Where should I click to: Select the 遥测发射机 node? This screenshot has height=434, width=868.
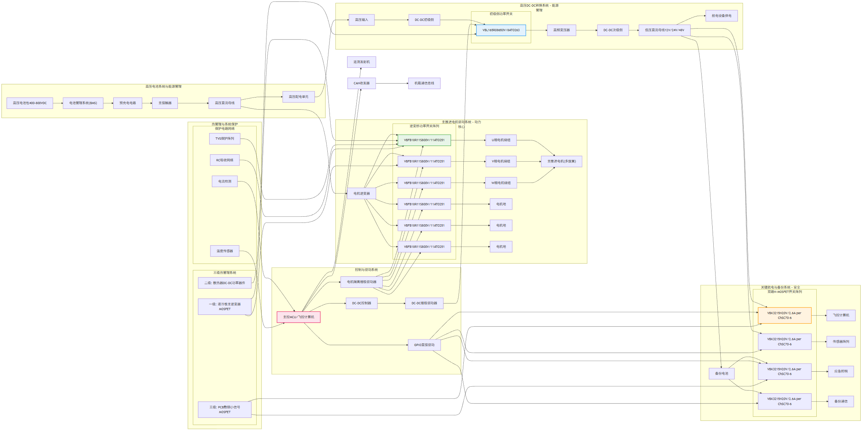(361, 62)
